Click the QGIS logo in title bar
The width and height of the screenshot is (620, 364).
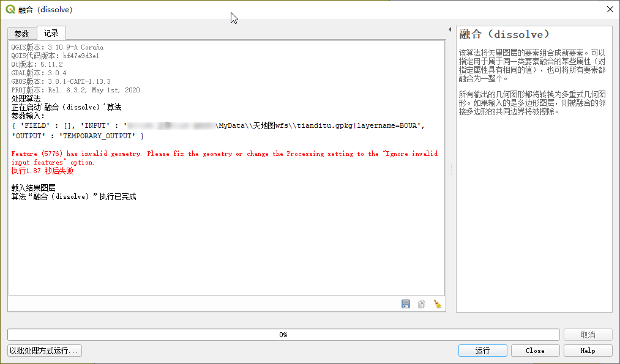coord(10,9)
